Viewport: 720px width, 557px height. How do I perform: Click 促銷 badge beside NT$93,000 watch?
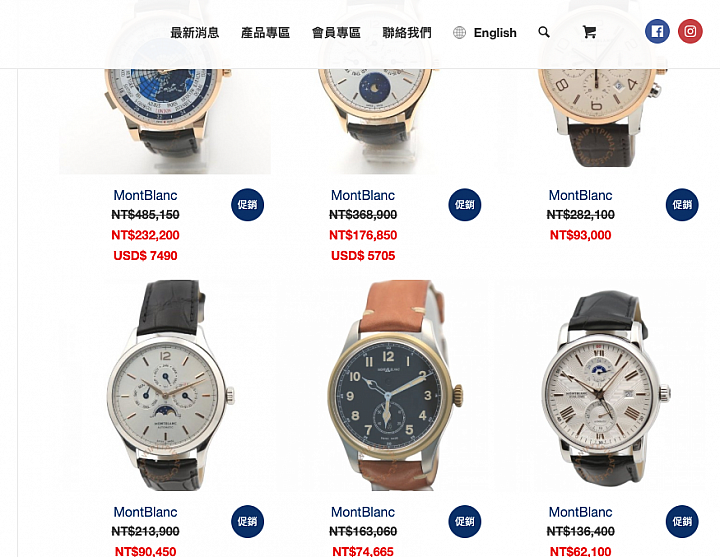(x=682, y=205)
